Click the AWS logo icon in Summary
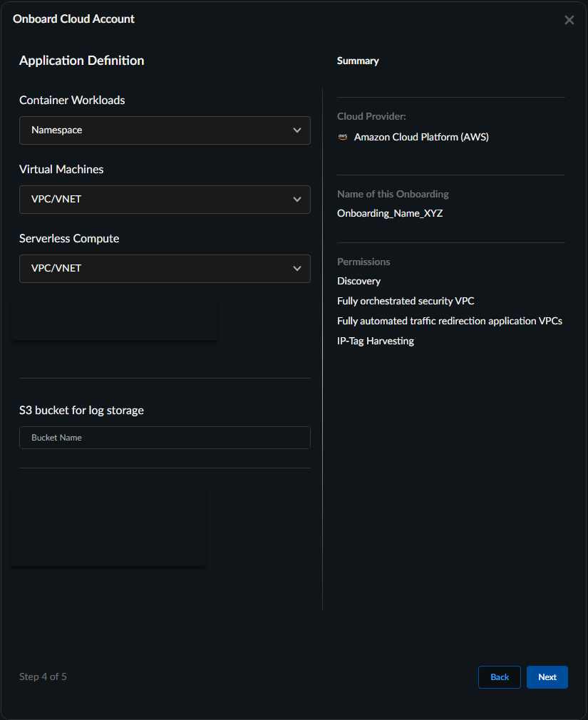Screen dimensions: 588x720 343,137
